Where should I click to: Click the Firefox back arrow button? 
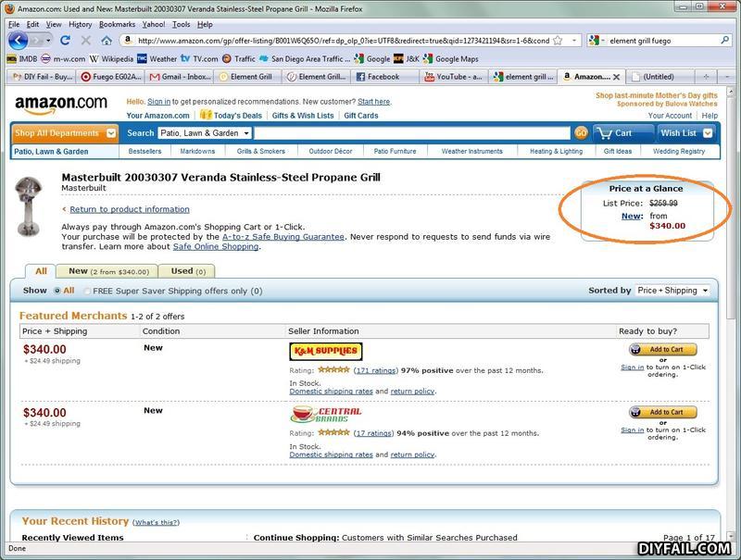(18, 41)
